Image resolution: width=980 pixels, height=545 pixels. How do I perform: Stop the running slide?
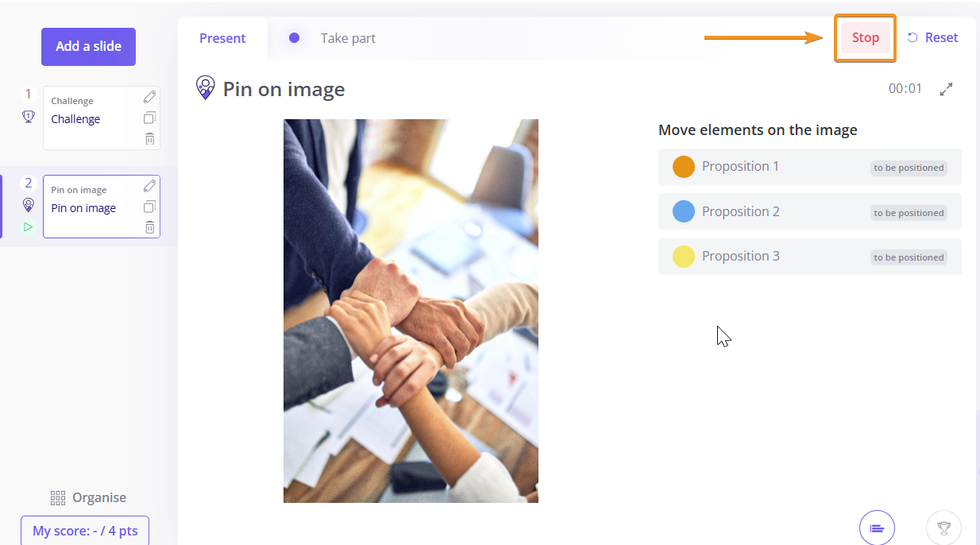coord(866,37)
